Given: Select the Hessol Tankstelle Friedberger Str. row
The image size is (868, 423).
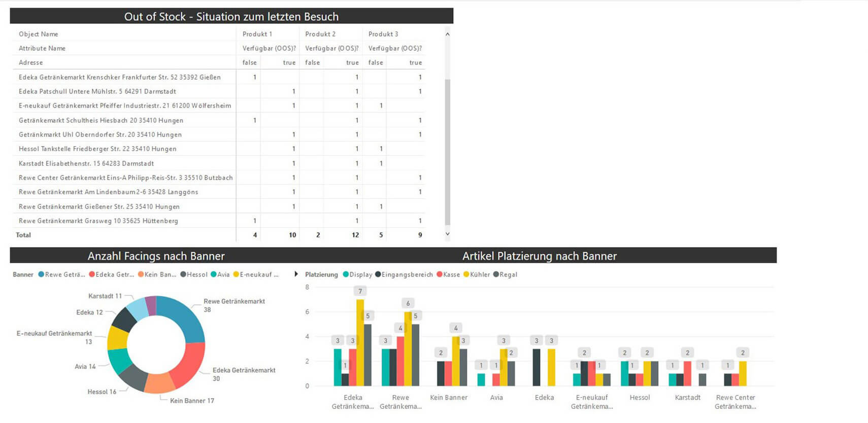Looking at the screenshot, I should pyautogui.click(x=218, y=149).
